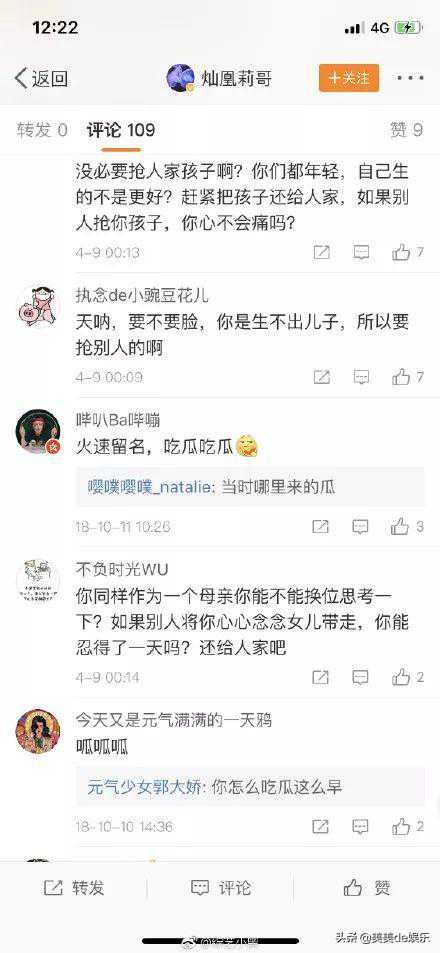This screenshot has width=440, height=953.
Task: Tap the bottom 评论 comment button
Action: point(220,888)
